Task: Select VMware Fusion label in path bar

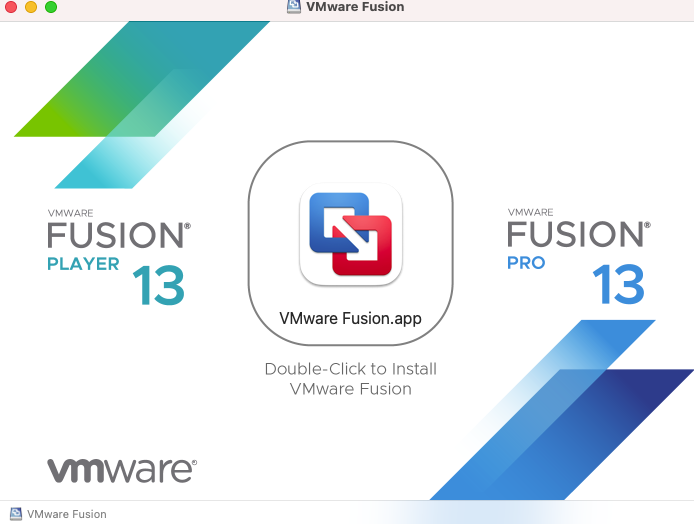Action: coord(67,514)
